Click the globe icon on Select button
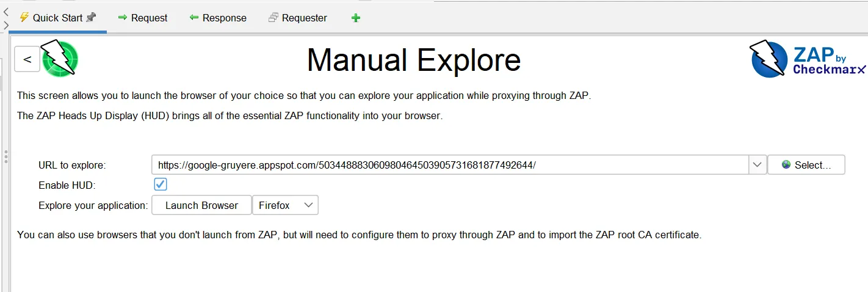Screen dimensions: 868x292 click(786, 165)
